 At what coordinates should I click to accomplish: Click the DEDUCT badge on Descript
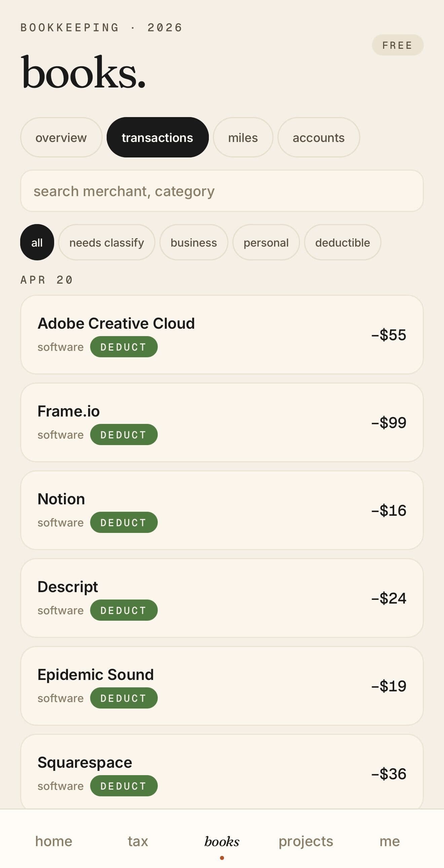click(x=123, y=610)
